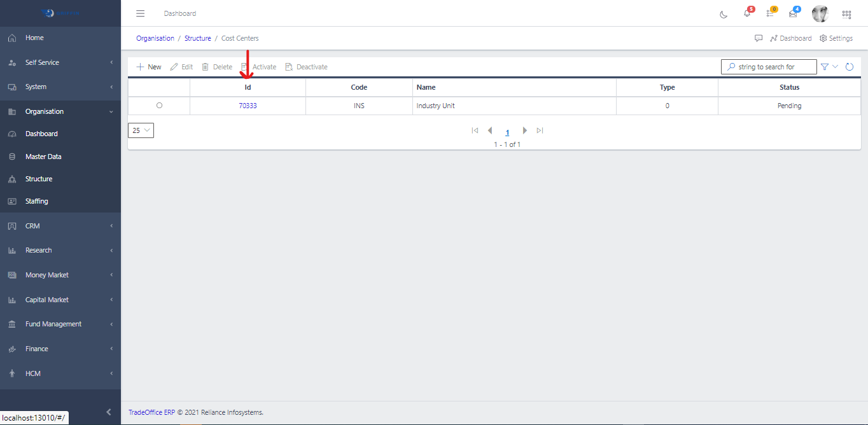This screenshot has width=868, height=425.
Task: Open Staffing in sidebar
Action: coord(36,201)
